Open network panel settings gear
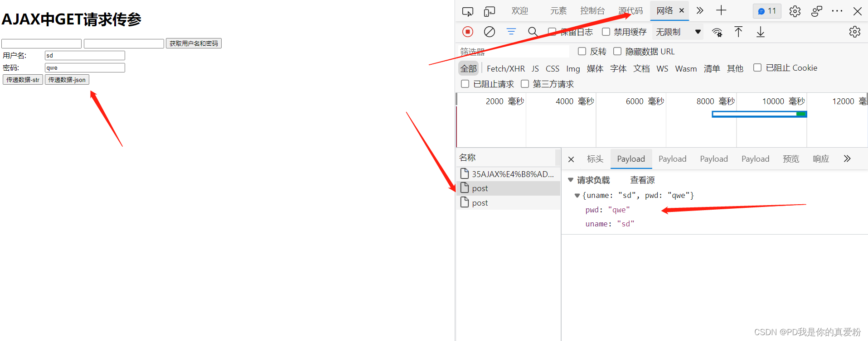Image resolution: width=868 pixels, height=341 pixels. click(x=855, y=32)
